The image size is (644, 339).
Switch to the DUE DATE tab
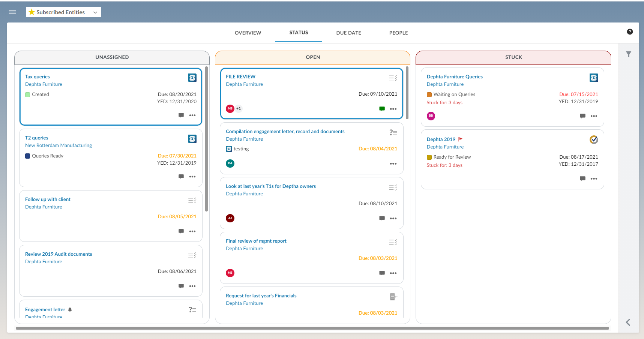(x=348, y=33)
